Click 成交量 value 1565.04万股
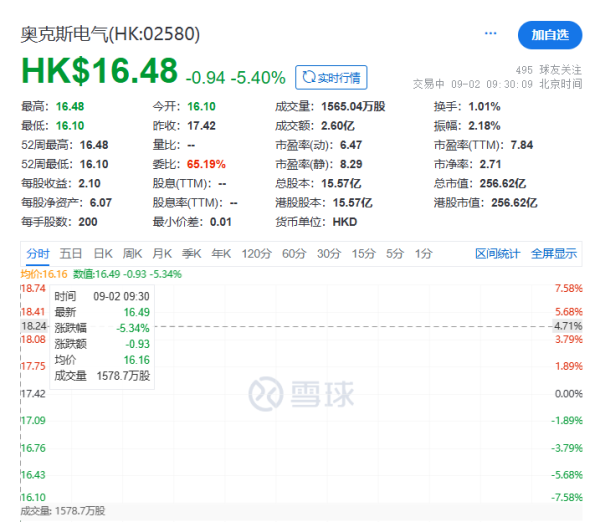The height and width of the screenshot is (522, 600). tap(353, 106)
